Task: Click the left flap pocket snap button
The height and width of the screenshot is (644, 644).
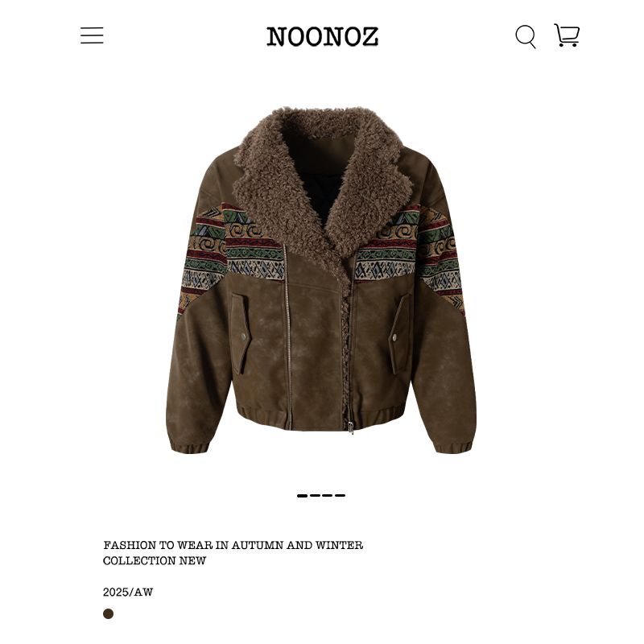Action: [244, 336]
